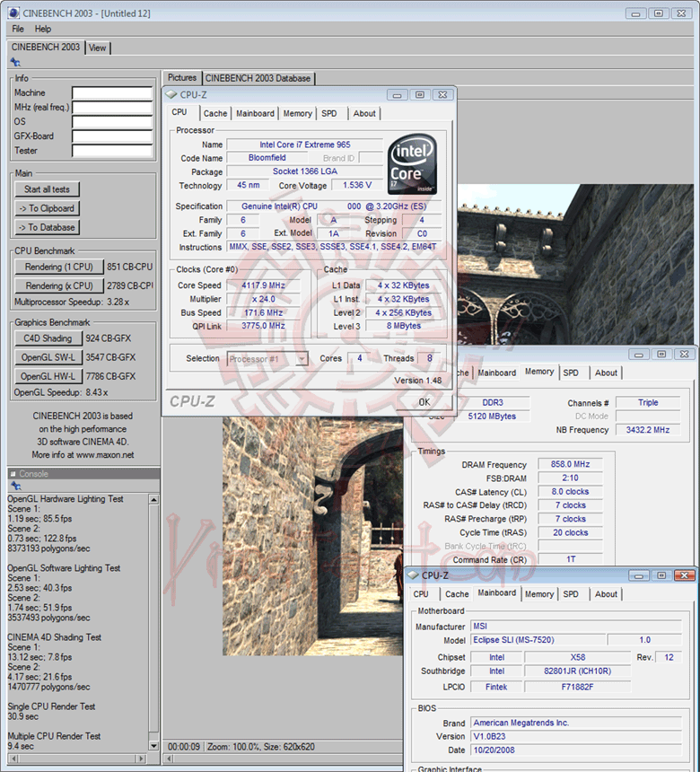Open the About tab in the front CPU-Z window
This screenshot has width=700, height=772.
click(x=364, y=113)
